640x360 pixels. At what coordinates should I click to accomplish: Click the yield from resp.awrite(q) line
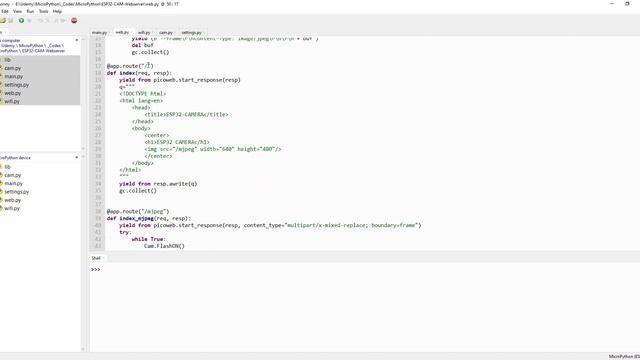tap(158, 184)
